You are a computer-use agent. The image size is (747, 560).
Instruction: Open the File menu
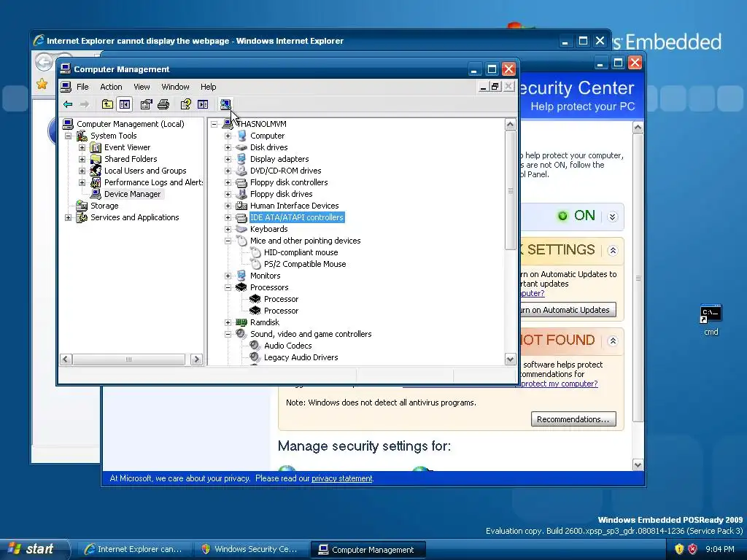pyautogui.click(x=82, y=87)
